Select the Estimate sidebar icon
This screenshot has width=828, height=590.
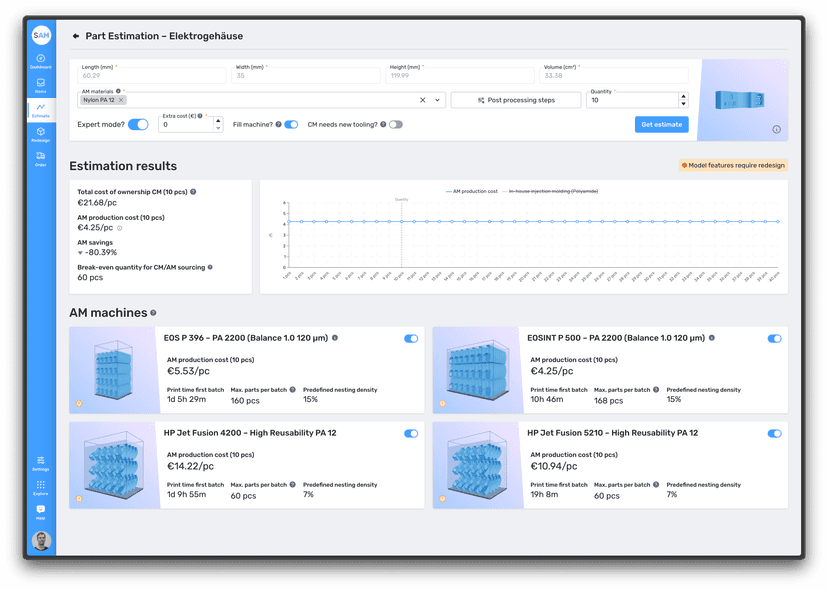click(41, 110)
